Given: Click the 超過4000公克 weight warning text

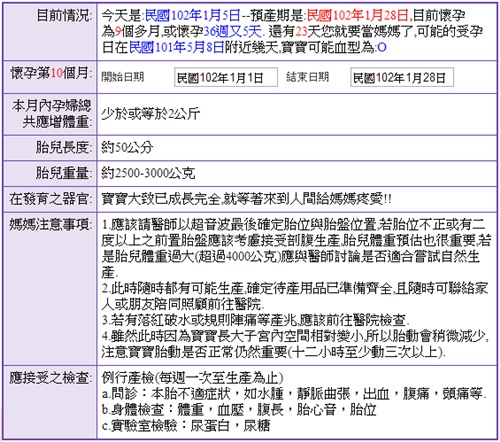Looking at the screenshot, I should [238, 256].
